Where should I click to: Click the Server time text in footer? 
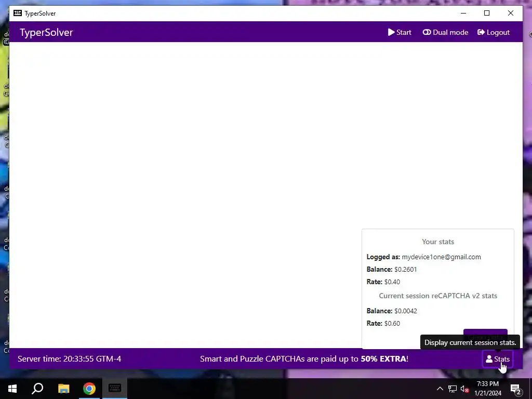(69, 359)
